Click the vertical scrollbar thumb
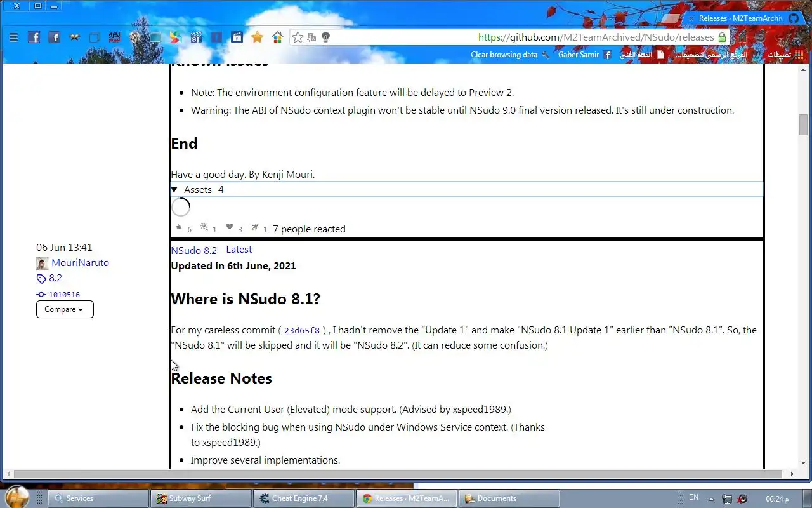The height and width of the screenshot is (508, 812). pos(803,125)
